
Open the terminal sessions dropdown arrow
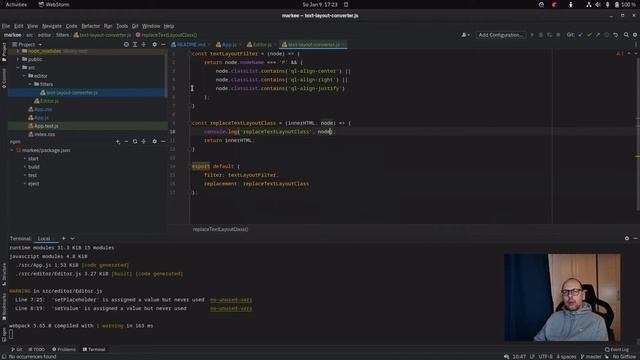(72, 238)
